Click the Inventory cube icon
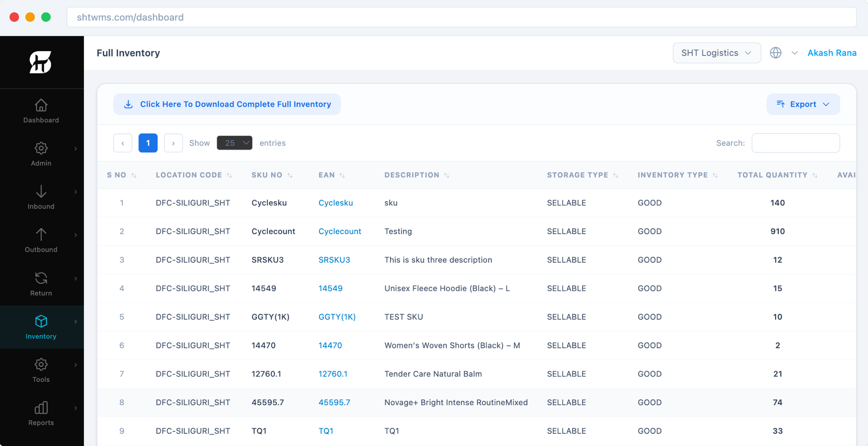This screenshot has height=446, width=868. 41,321
